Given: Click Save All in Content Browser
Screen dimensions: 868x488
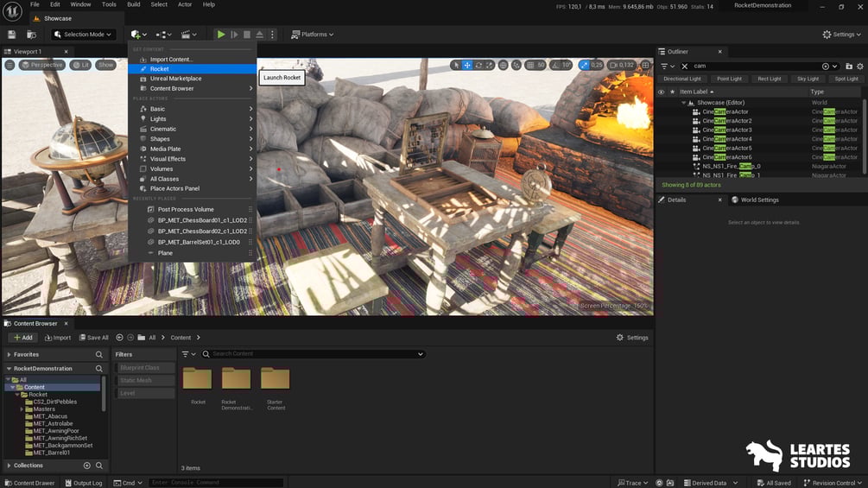Looking at the screenshot, I should [93, 338].
